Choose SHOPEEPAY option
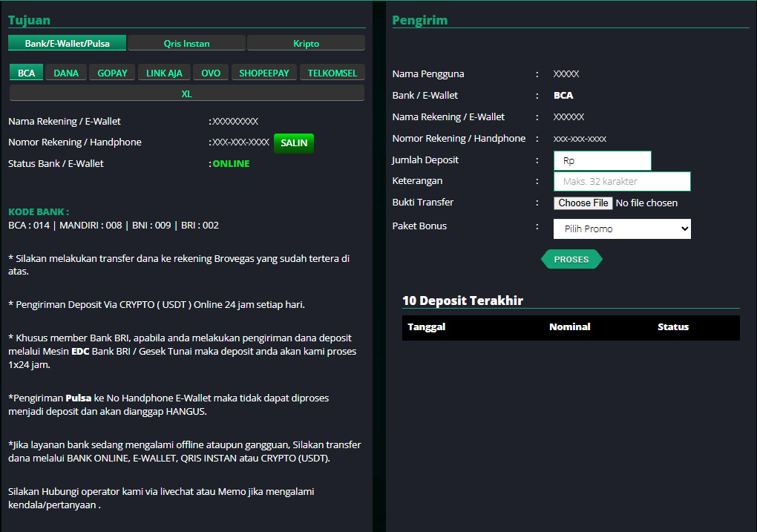This screenshot has width=757, height=532. click(264, 73)
